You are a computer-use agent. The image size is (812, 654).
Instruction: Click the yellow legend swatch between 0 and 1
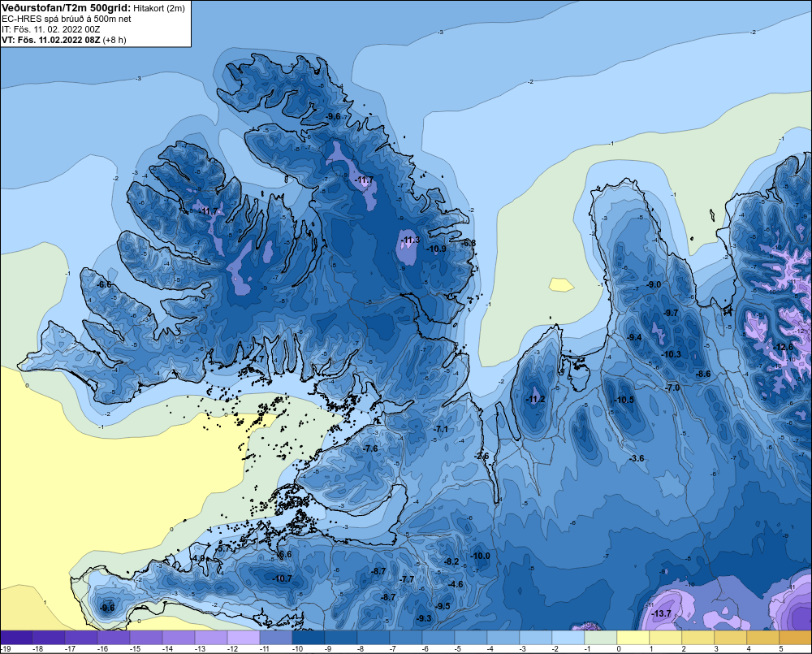[x=633, y=638]
